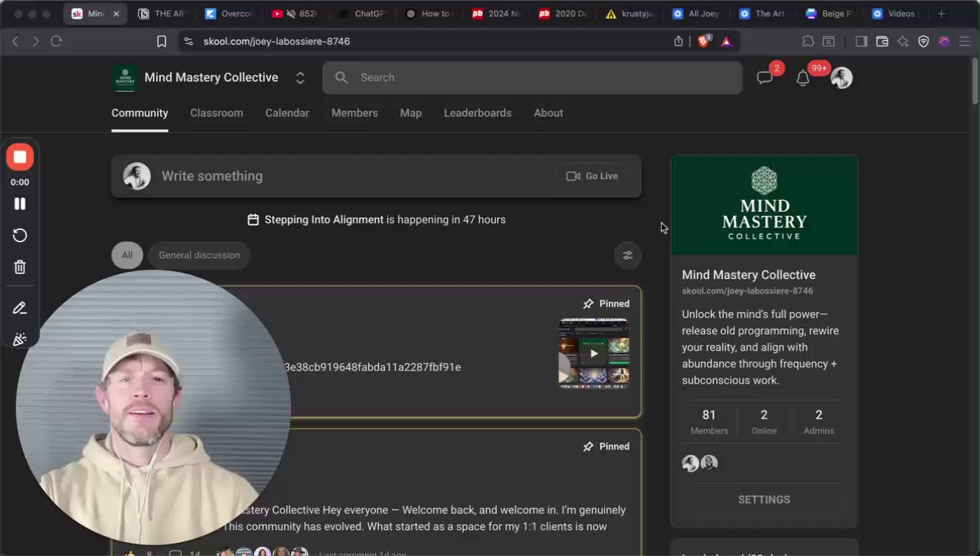Screen dimensions: 980x556
Task: Click the site settings icon in address bar
Action: tap(188, 41)
